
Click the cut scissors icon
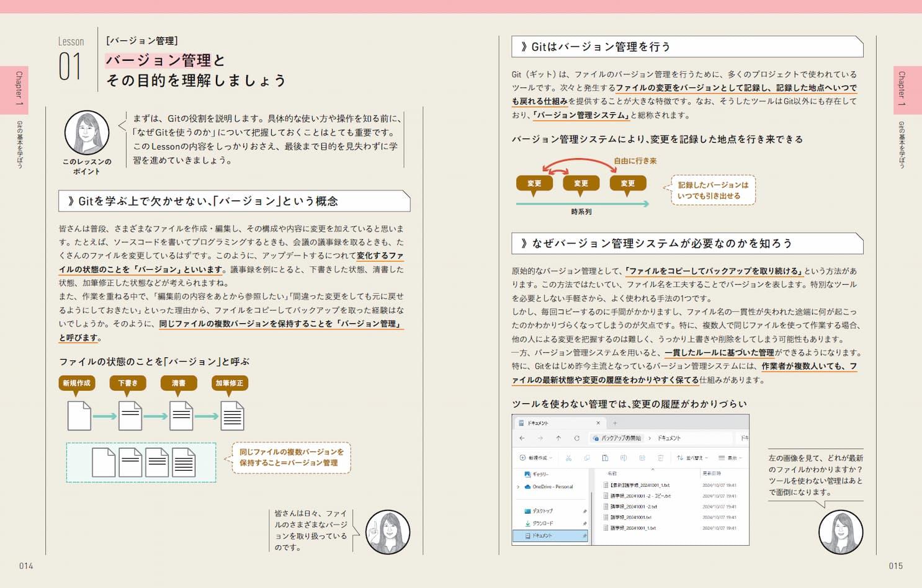[568, 458]
